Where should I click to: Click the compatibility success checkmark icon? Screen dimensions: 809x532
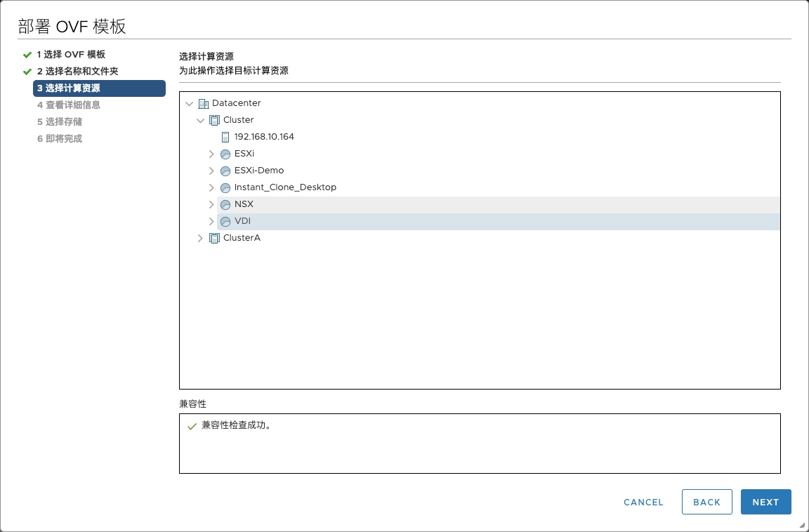coord(192,426)
